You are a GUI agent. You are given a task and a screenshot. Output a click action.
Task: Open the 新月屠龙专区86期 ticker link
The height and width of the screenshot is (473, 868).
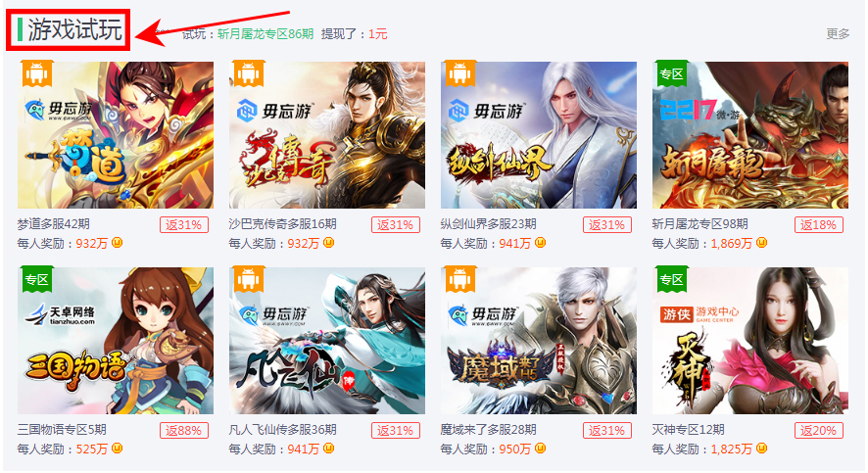pos(265,33)
